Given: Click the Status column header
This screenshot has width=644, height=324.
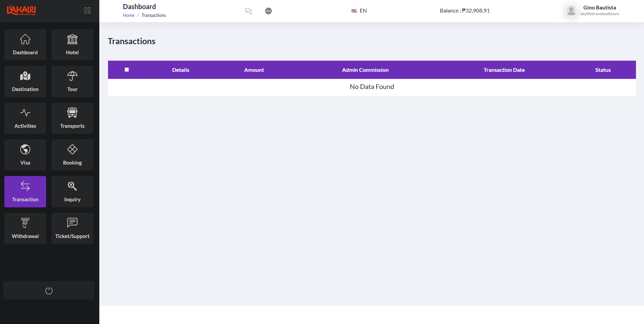Looking at the screenshot, I should (x=603, y=70).
